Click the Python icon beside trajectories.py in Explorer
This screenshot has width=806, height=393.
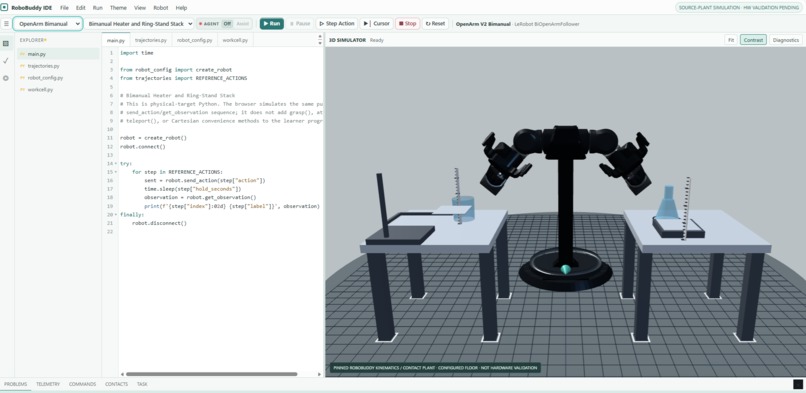23,66
